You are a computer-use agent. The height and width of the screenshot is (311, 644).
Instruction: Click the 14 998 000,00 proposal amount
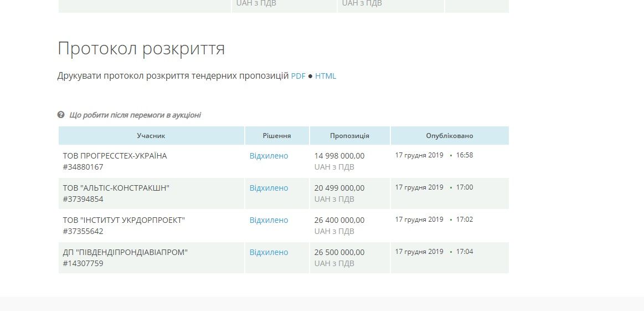339,156
